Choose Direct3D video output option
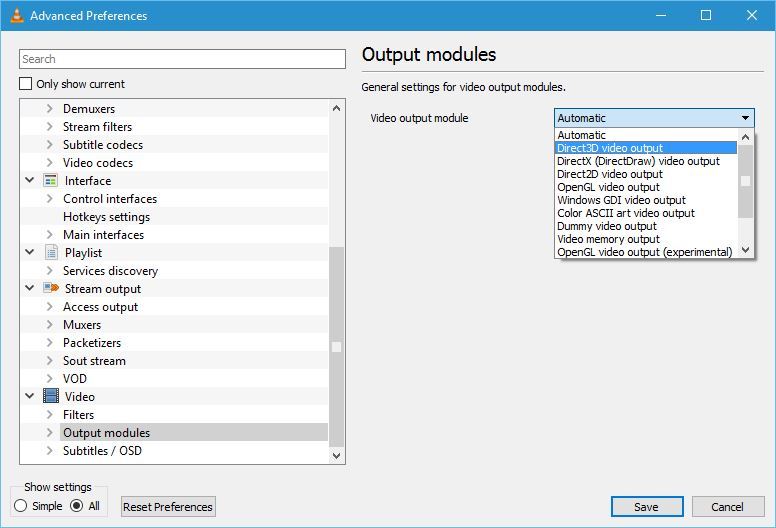The width and height of the screenshot is (776, 528). click(x=646, y=148)
